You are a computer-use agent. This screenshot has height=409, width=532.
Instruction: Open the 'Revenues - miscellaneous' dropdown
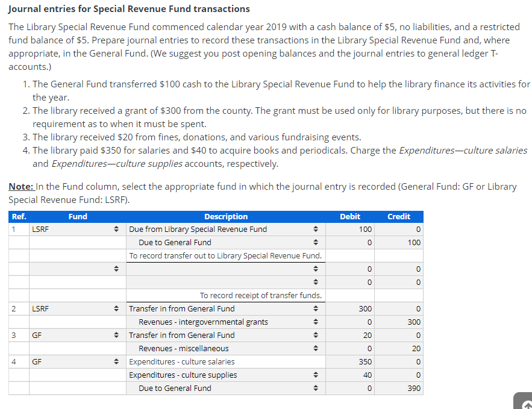click(315, 348)
